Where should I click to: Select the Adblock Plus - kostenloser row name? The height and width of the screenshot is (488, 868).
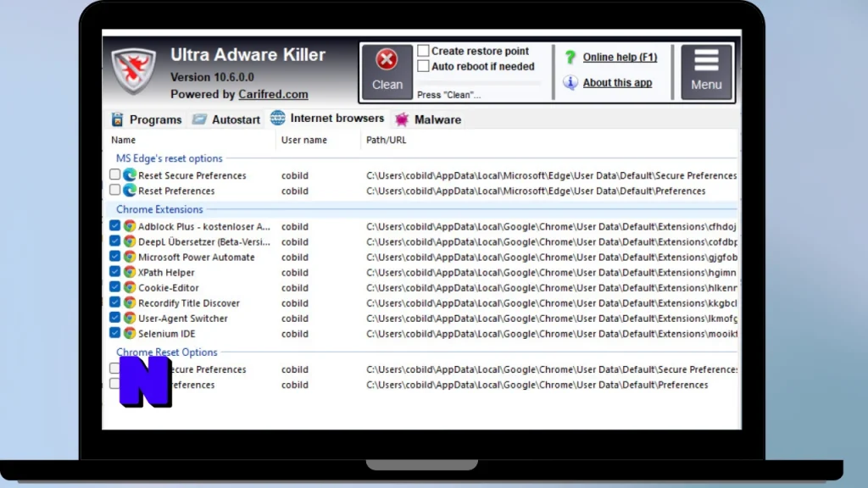click(x=204, y=226)
